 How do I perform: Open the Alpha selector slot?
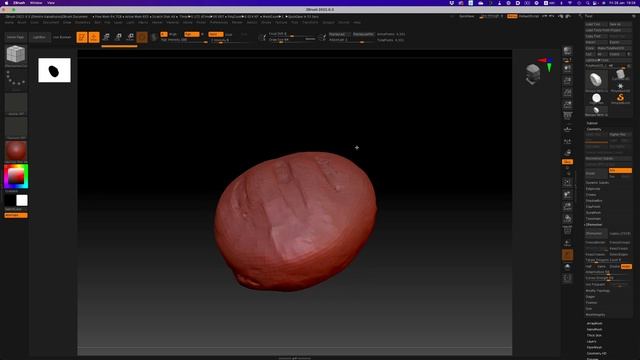[x=16, y=104]
